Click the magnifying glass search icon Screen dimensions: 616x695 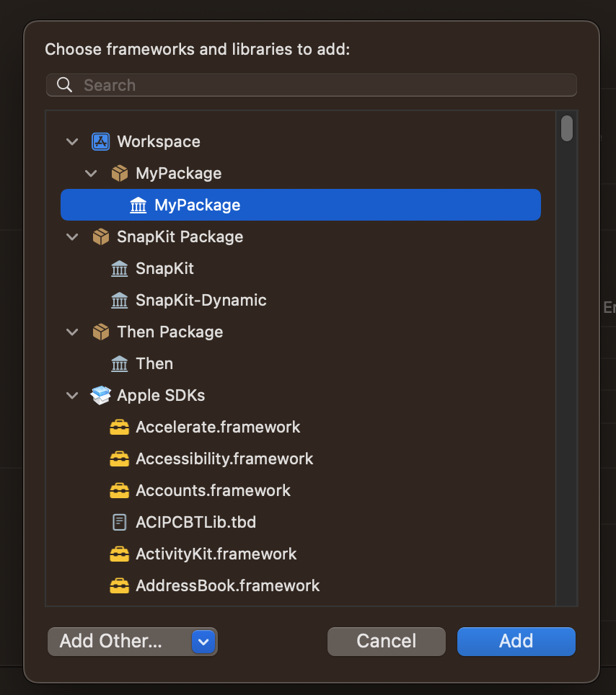point(65,84)
